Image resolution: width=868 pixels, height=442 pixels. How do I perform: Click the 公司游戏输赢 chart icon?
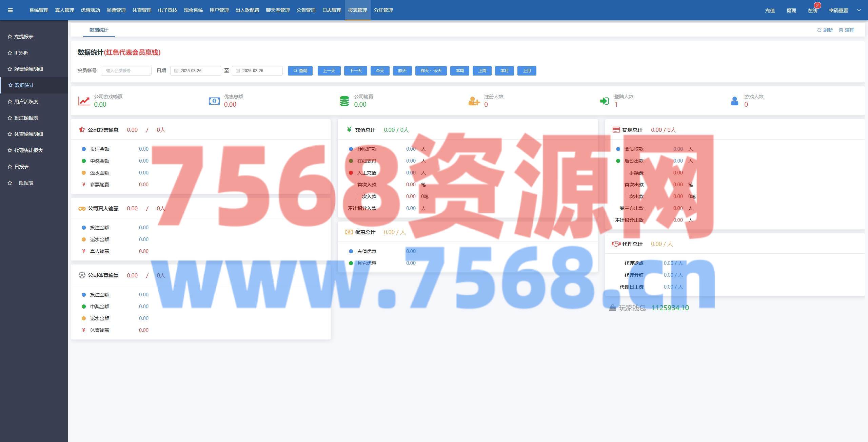84,101
